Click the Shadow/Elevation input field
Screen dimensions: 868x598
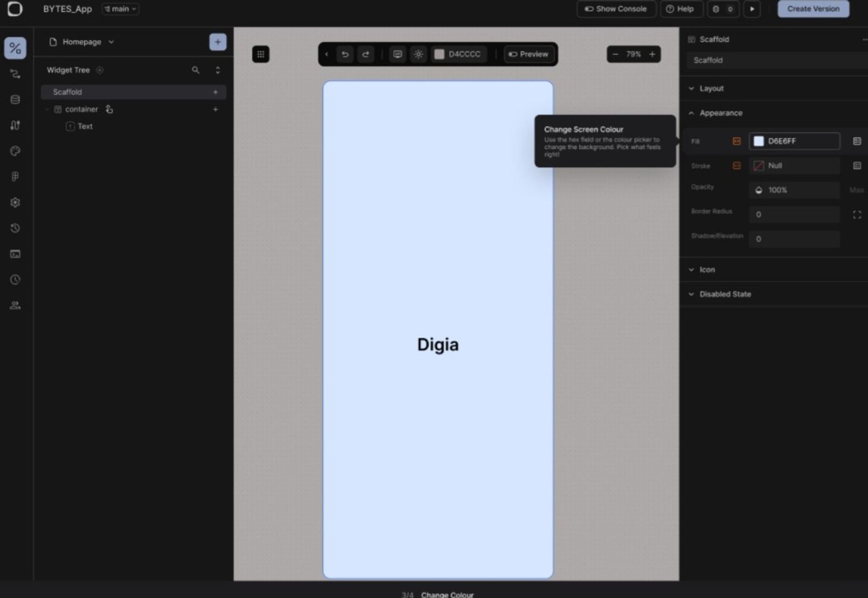point(794,239)
